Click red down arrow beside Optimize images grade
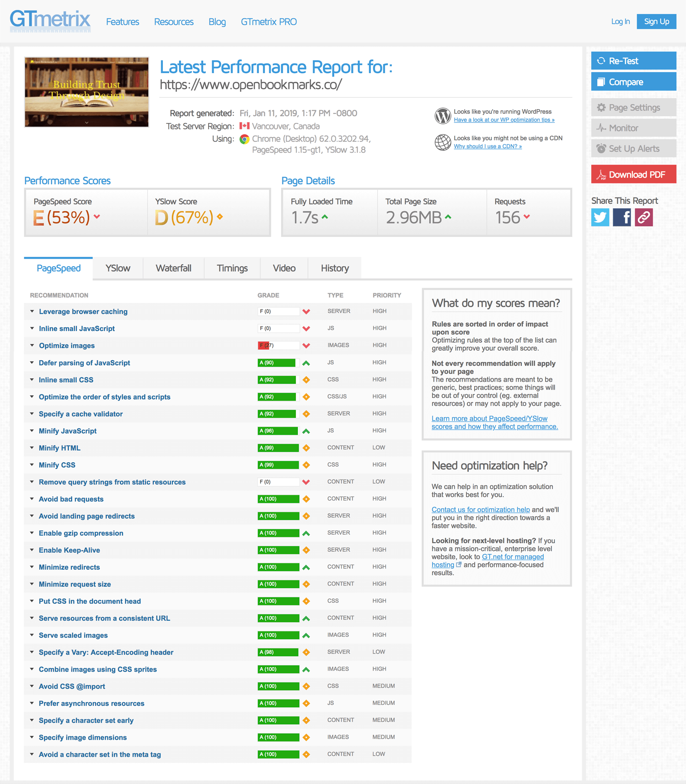This screenshot has width=686, height=784. tap(306, 346)
